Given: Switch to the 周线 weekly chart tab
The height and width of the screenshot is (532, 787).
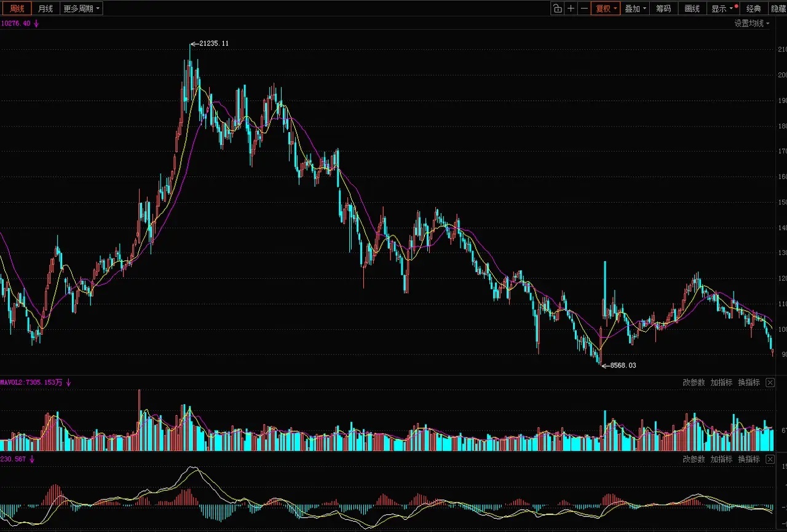Looking at the screenshot, I should tap(17, 9).
